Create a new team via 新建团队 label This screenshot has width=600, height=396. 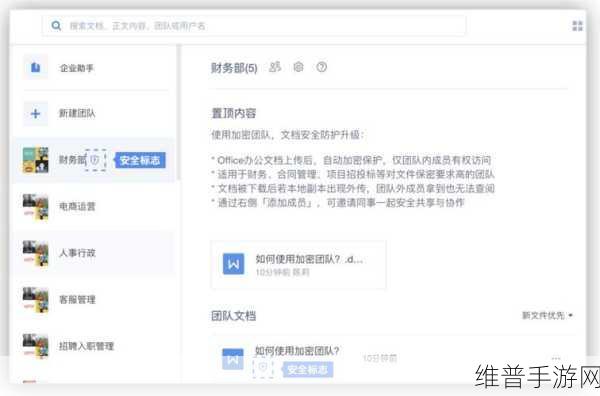(x=77, y=113)
